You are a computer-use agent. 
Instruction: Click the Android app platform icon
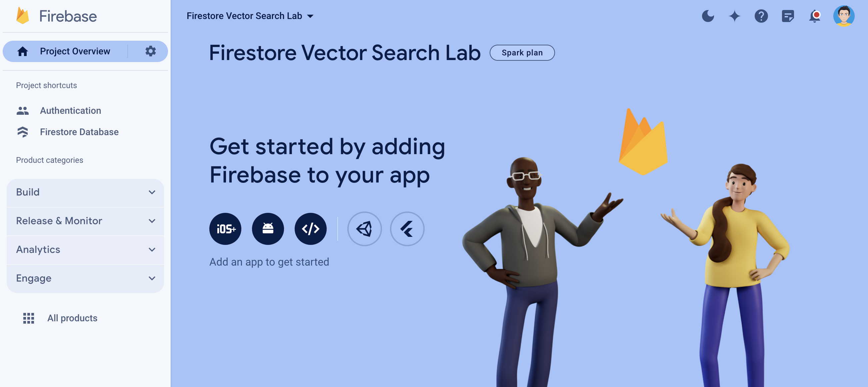pyautogui.click(x=268, y=228)
